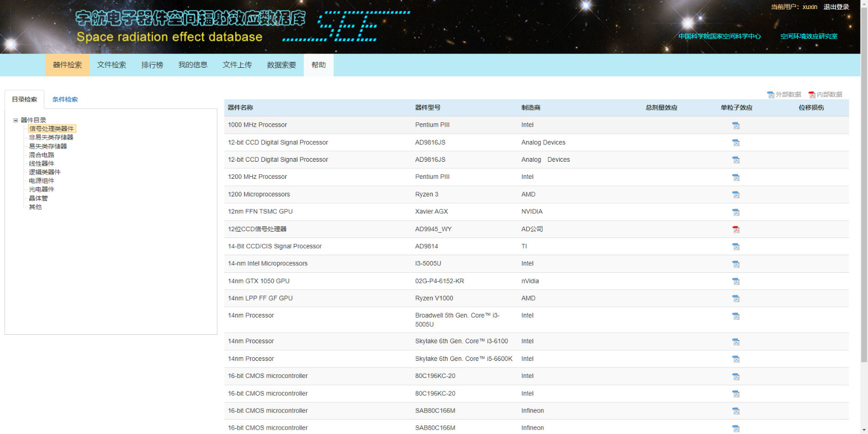Click scrollbar down arrow

coord(864,430)
